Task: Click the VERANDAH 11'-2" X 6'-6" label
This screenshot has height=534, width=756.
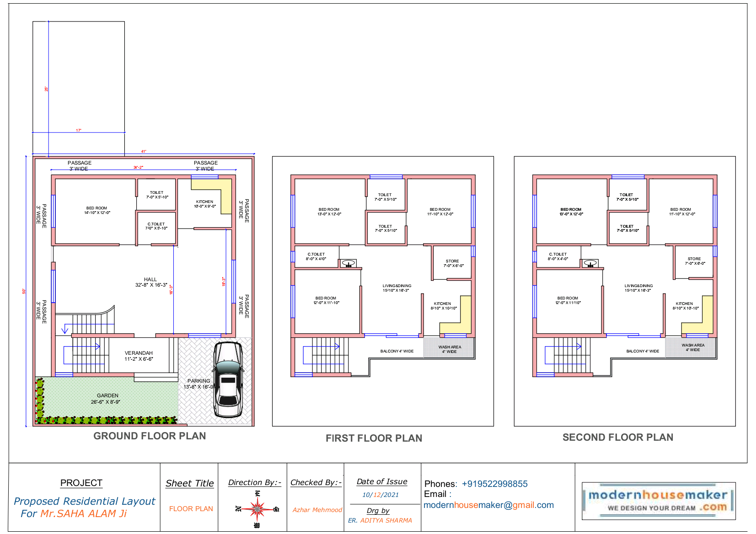Action: click(x=139, y=356)
